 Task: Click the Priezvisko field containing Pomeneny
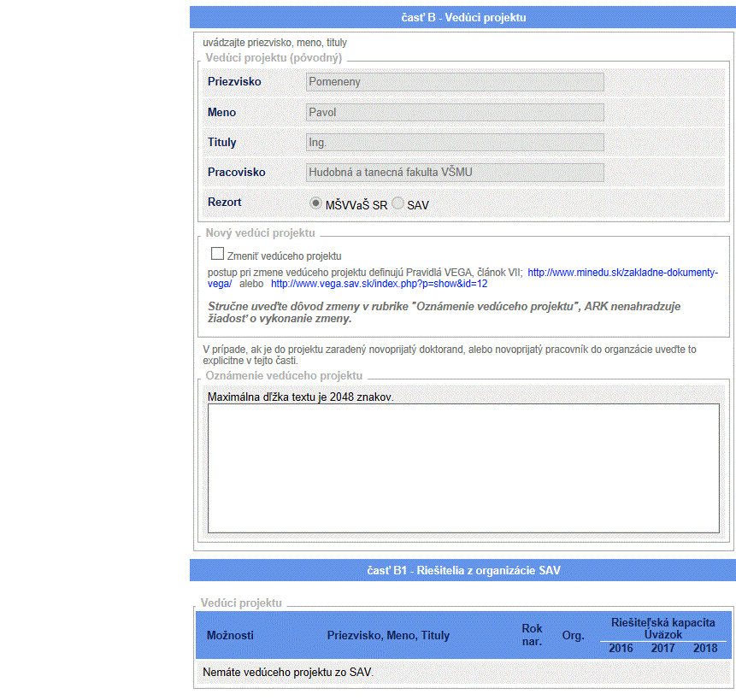click(x=455, y=82)
